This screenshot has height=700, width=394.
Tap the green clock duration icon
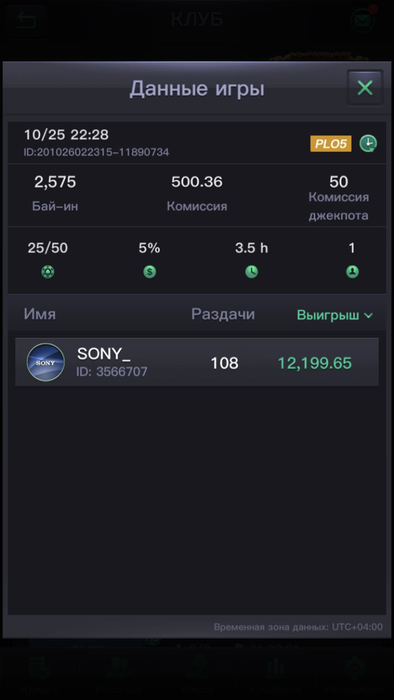click(251, 272)
